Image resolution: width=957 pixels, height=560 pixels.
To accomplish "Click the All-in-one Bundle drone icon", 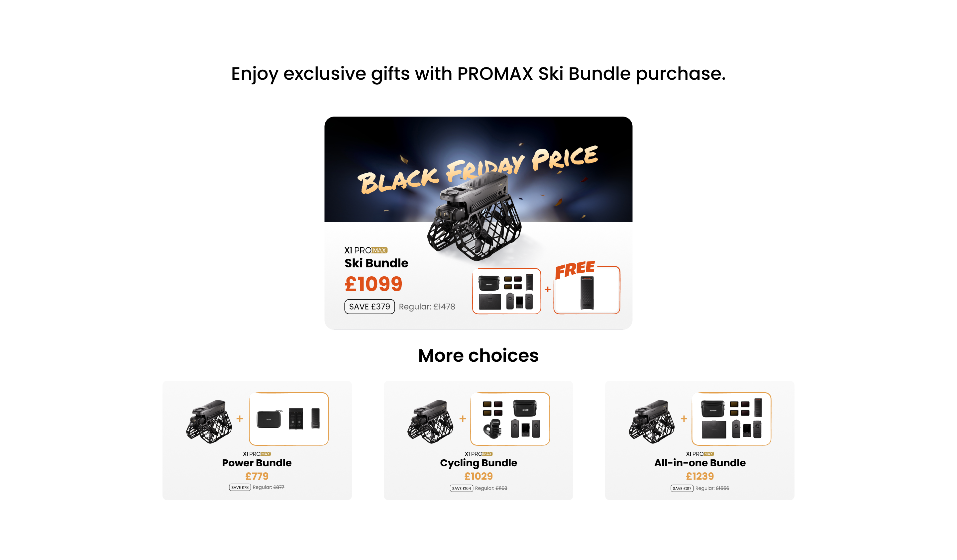I will pyautogui.click(x=652, y=421).
